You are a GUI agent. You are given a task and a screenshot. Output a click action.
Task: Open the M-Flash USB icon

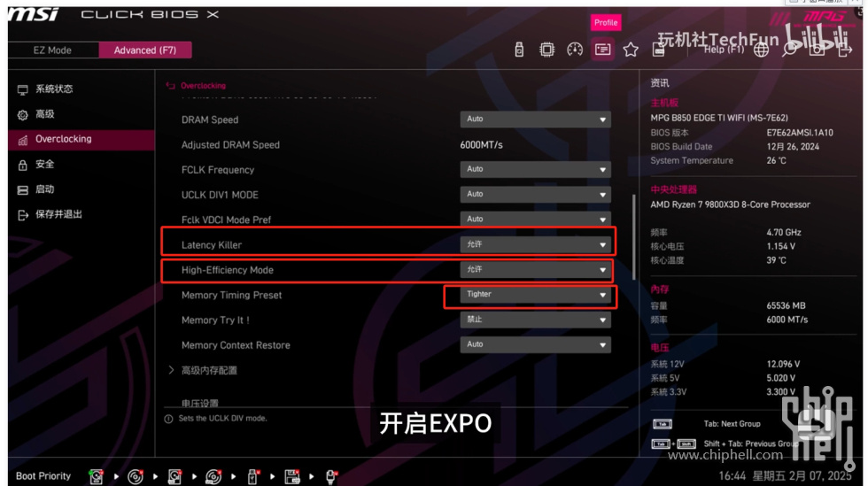519,50
